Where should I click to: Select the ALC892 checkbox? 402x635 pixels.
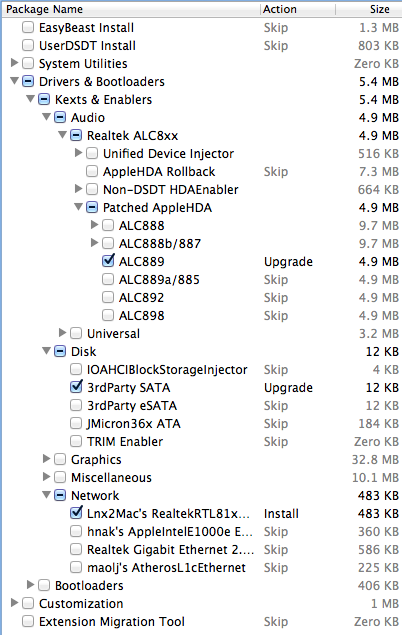108,297
